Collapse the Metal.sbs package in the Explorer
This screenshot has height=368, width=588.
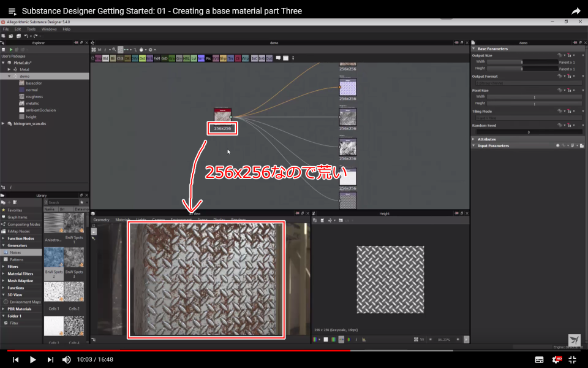click(4, 63)
